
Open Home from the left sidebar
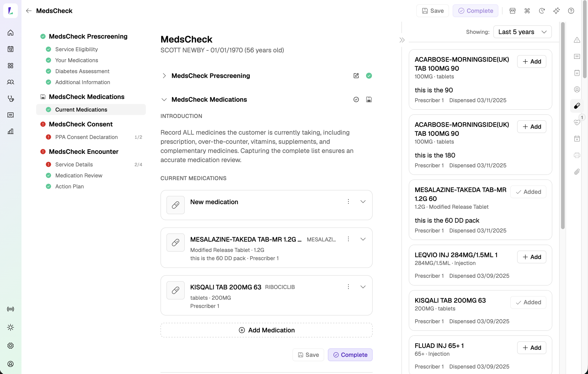click(11, 32)
